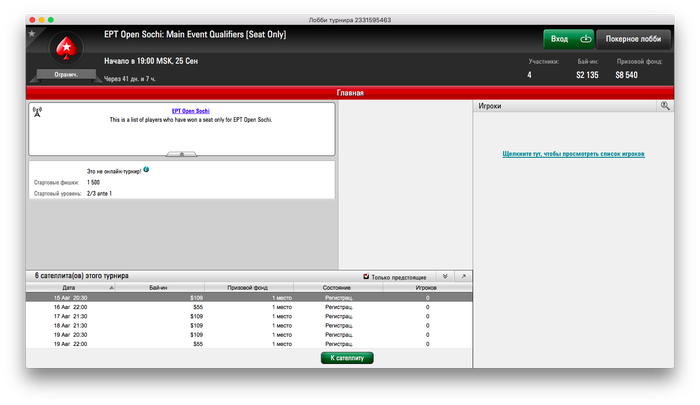This screenshot has height=405, width=700.
Task: Collapse the info box using its bottom handle
Action: (x=181, y=154)
